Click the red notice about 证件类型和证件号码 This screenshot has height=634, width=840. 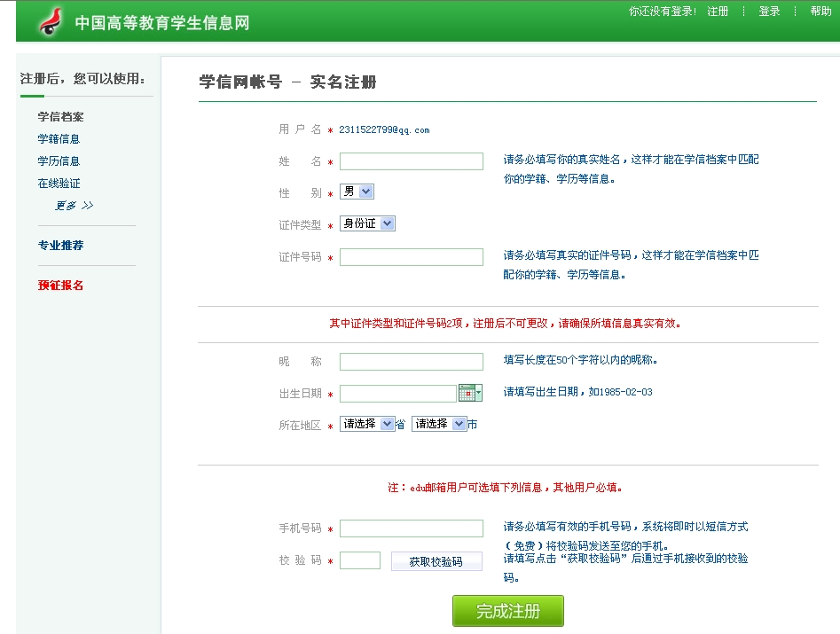[506, 324]
